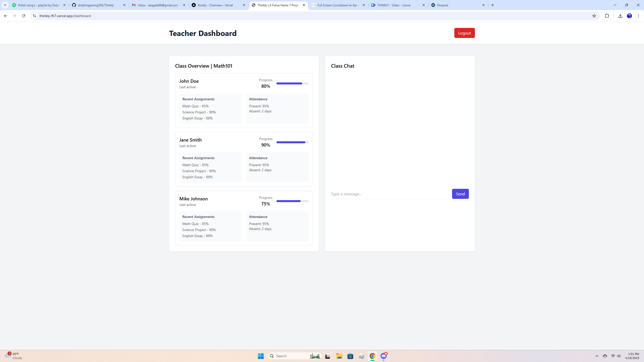The image size is (644, 362).
Task: Click the site information icon in address bar
Action: coord(34,16)
